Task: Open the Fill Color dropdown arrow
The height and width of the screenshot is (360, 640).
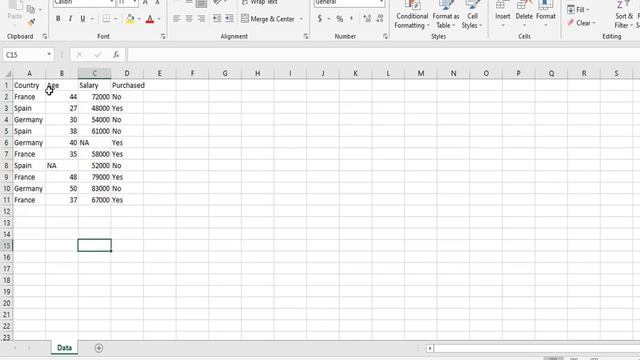Action: [x=139, y=19]
